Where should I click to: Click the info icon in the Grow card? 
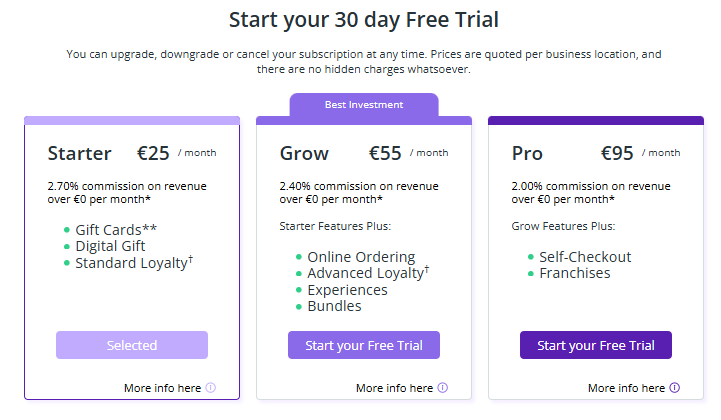pyautogui.click(x=443, y=388)
